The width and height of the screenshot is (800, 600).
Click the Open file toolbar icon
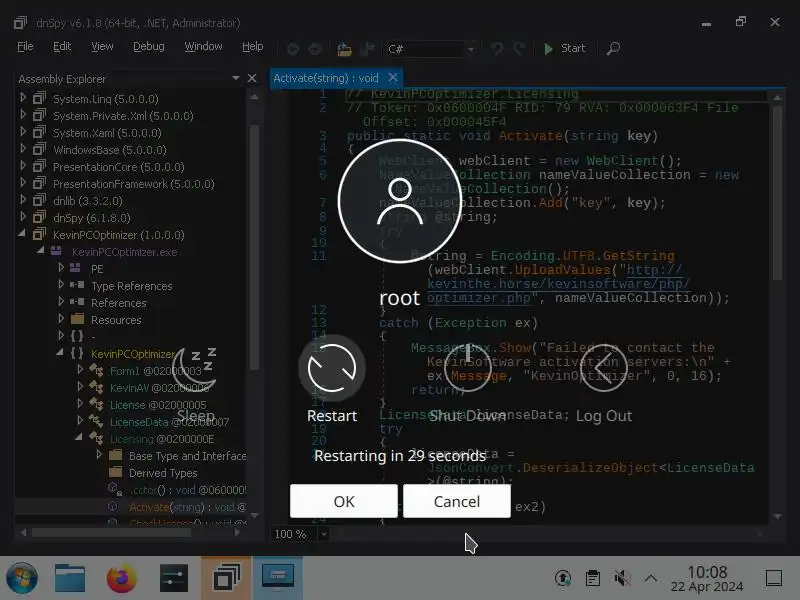click(344, 48)
